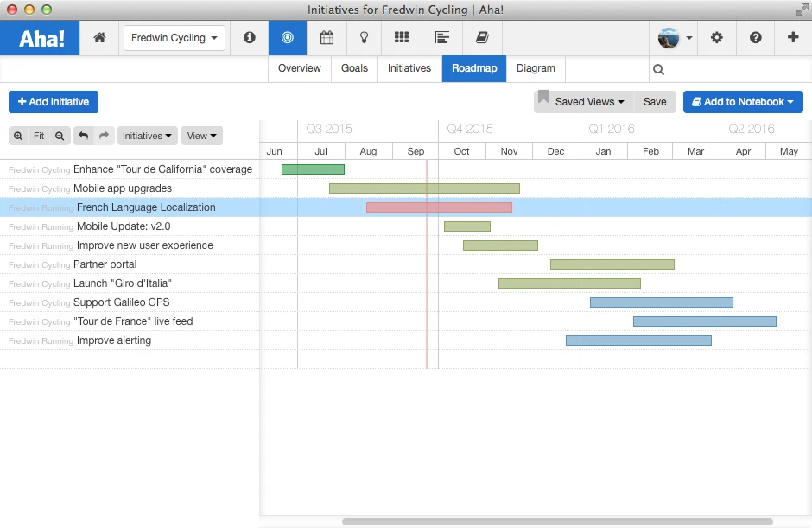Expand the Initiatives dropdown
The image size is (812, 528).
(x=147, y=136)
